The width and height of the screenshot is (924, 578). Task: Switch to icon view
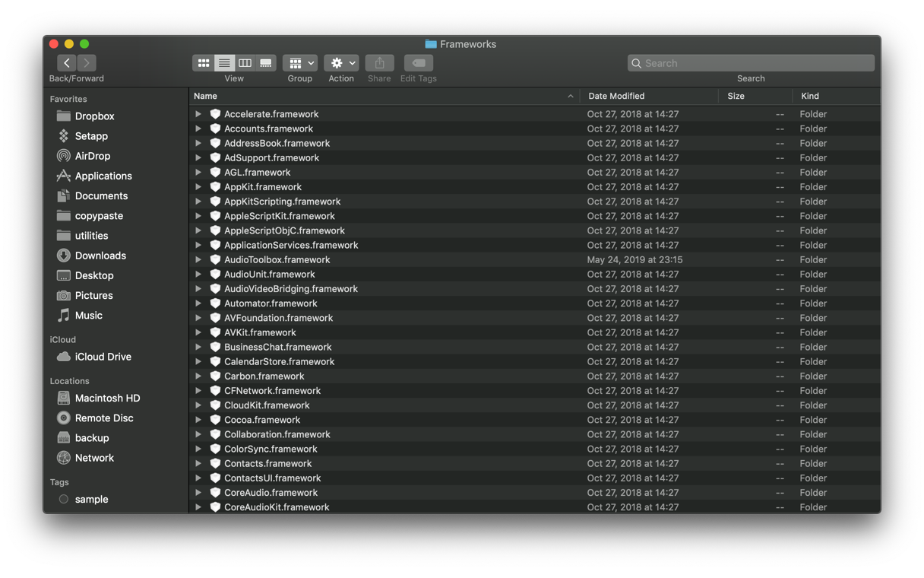pos(204,63)
